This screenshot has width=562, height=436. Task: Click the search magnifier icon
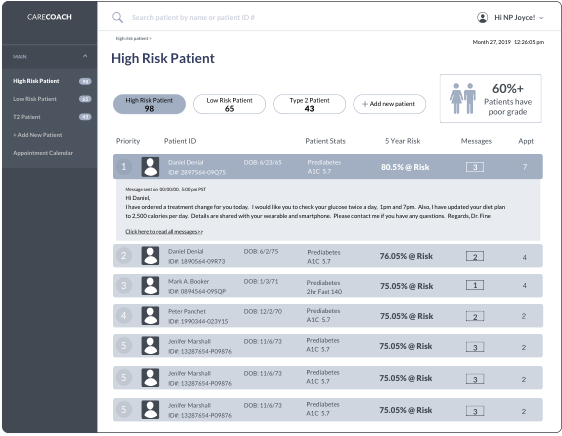click(118, 17)
